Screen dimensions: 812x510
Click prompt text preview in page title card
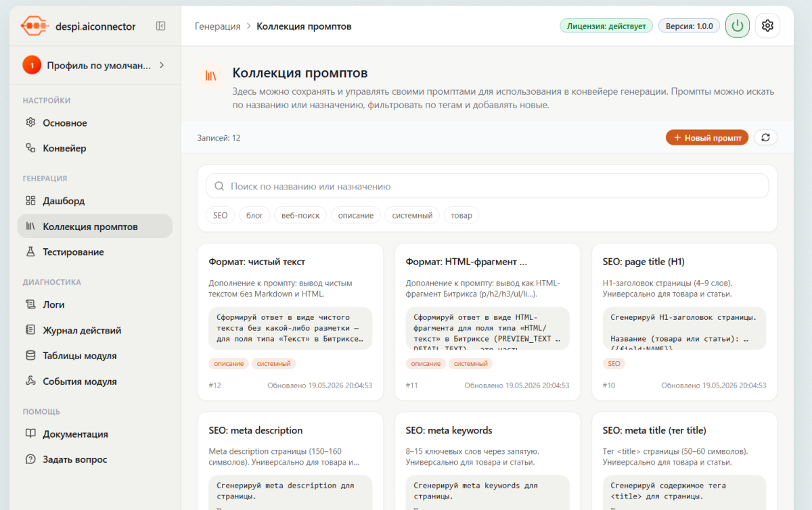click(x=684, y=328)
